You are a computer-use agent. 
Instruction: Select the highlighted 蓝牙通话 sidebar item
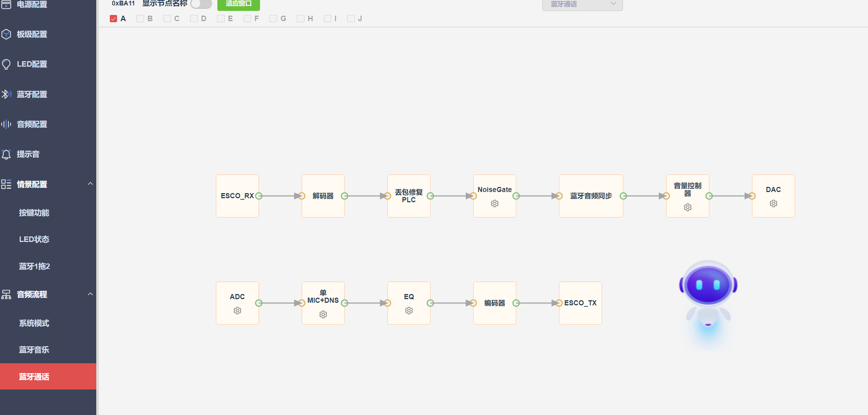[x=48, y=376]
